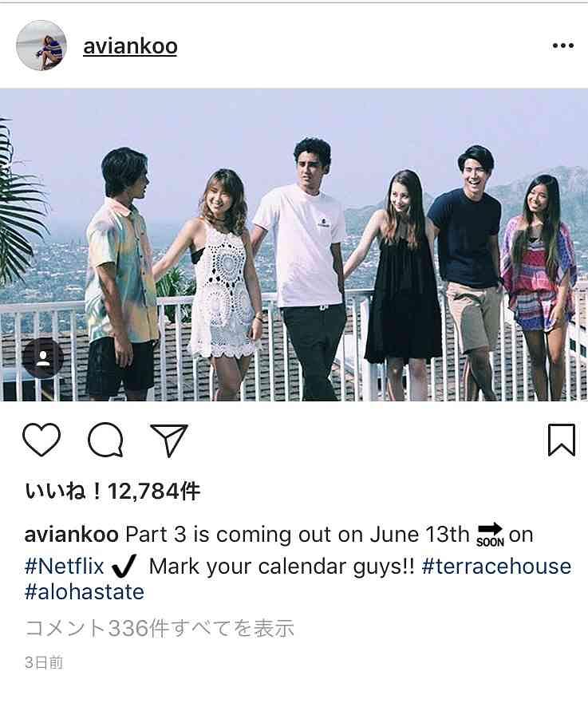Open comments with the speech bubble icon
This screenshot has width=588, height=707.
105,440
